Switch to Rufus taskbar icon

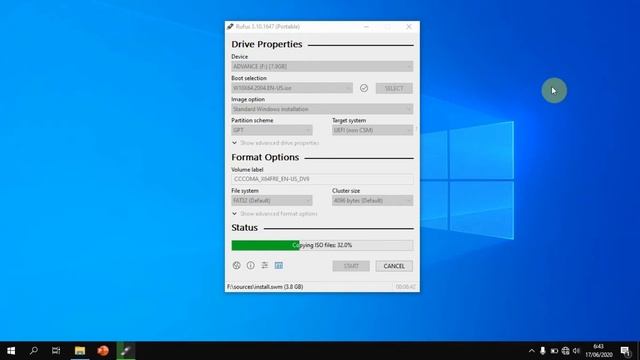[x=126, y=351]
